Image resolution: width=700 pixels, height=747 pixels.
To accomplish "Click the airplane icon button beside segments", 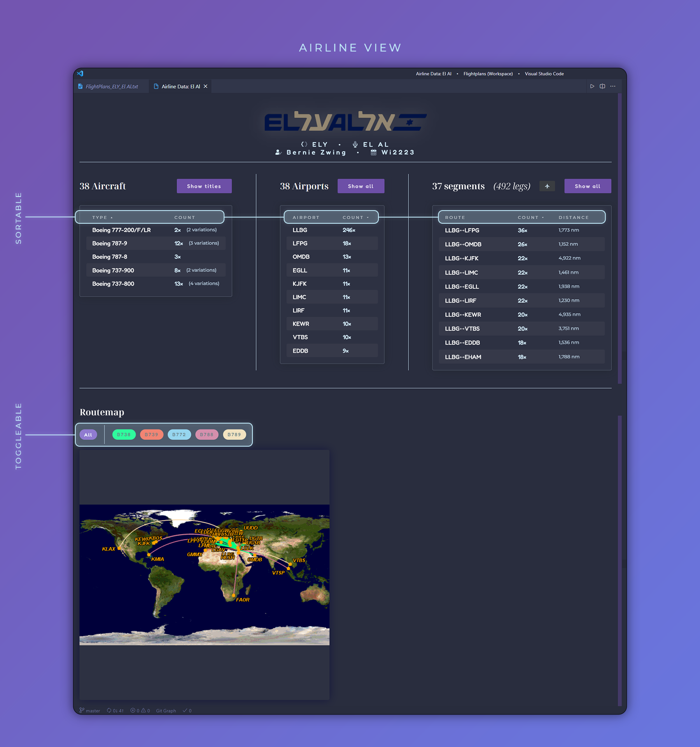I will point(547,186).
